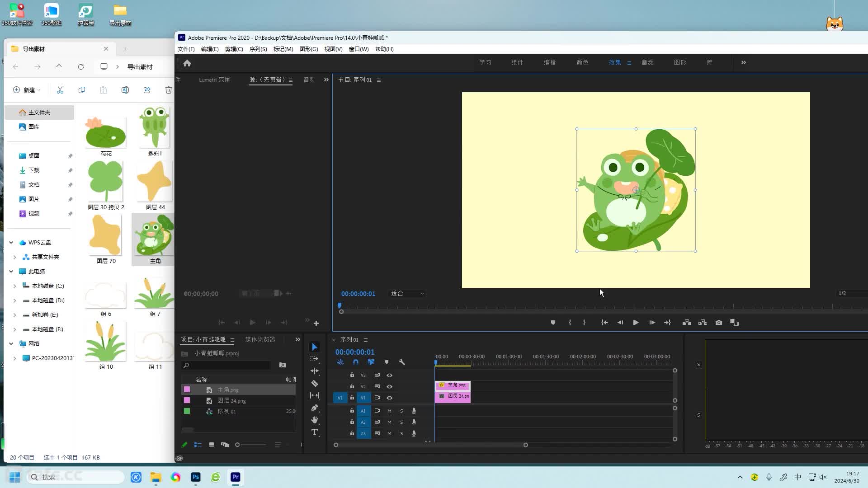Toggle the list view button in Project panel

[x=198, y=445]
